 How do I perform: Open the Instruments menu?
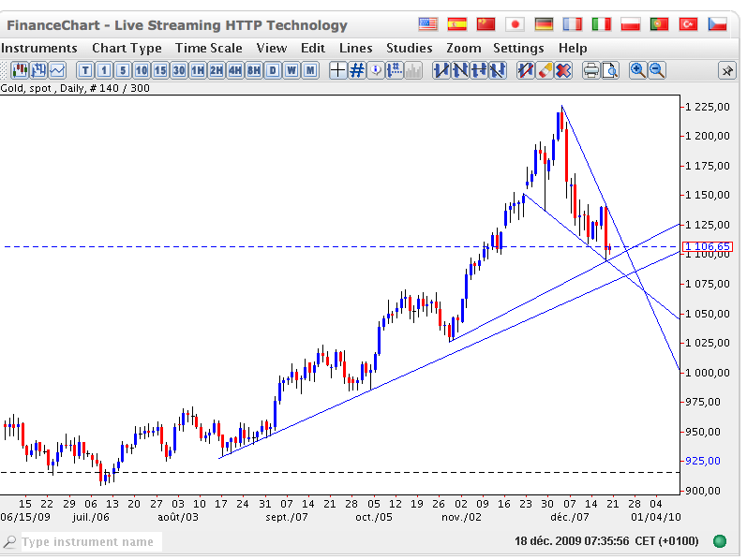click(39, 48)
